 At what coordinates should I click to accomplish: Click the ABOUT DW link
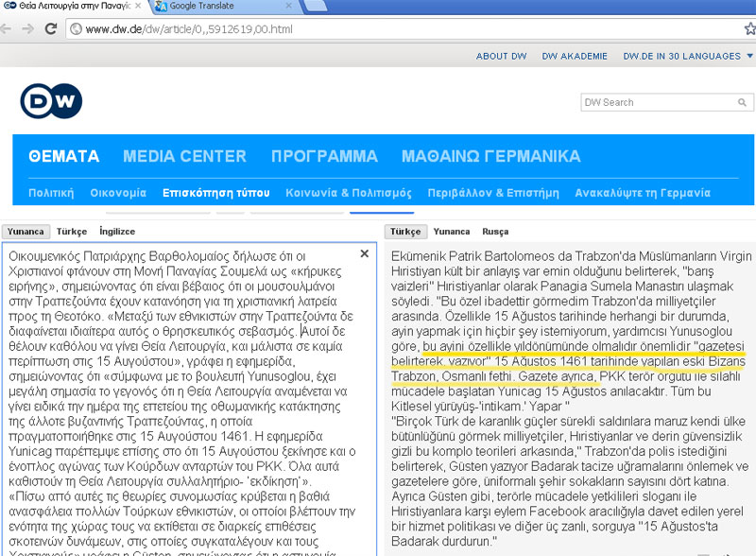(501, 56)
